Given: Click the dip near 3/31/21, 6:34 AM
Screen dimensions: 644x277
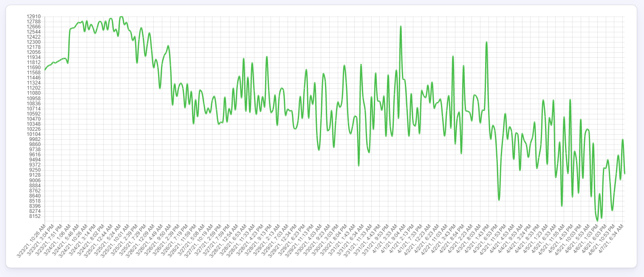Looking at the screenshot, I should click(359, 165).
